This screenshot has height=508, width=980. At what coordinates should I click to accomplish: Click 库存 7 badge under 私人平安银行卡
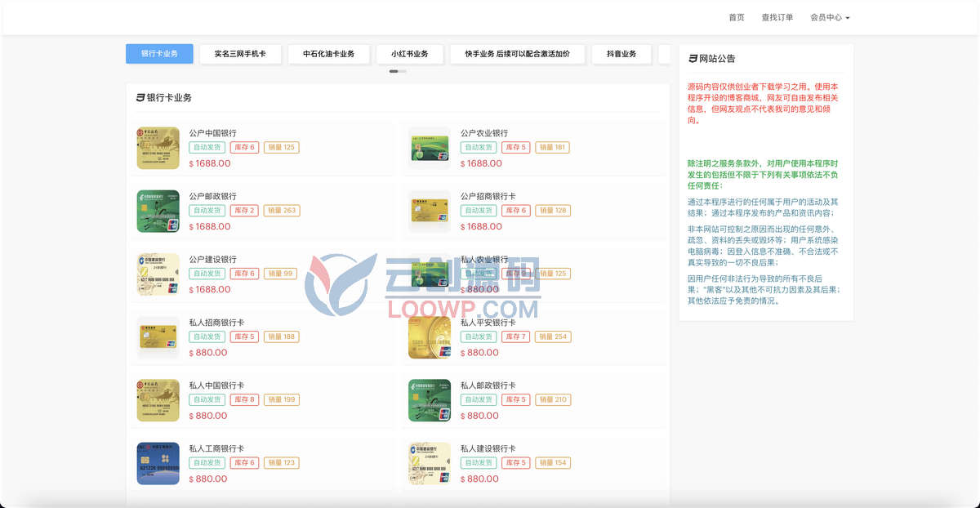515,336
